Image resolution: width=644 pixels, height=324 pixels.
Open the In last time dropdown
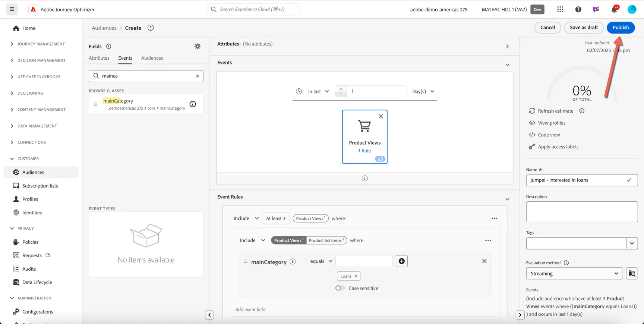[x=318, y=91]
